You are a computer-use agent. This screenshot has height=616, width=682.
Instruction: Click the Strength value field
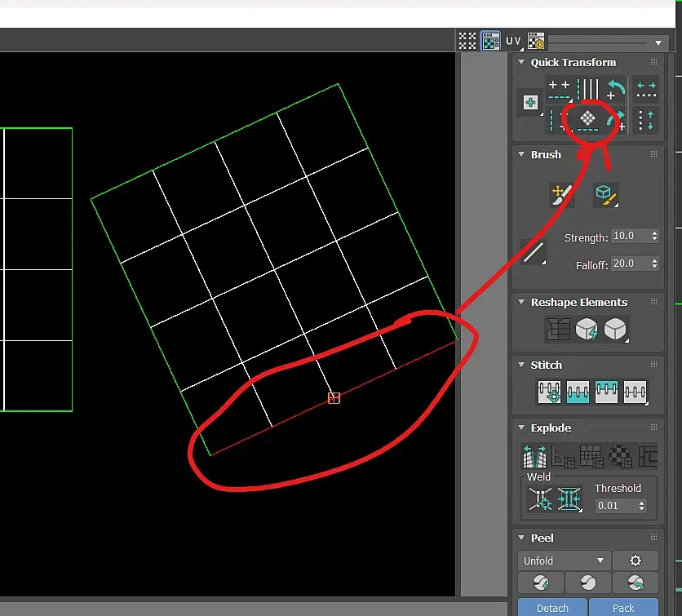[630, 236]
